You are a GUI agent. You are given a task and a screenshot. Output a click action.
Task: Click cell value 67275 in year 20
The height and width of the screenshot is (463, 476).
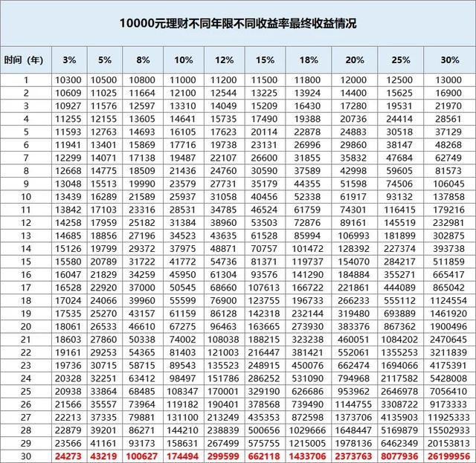(x=183, y=326)
